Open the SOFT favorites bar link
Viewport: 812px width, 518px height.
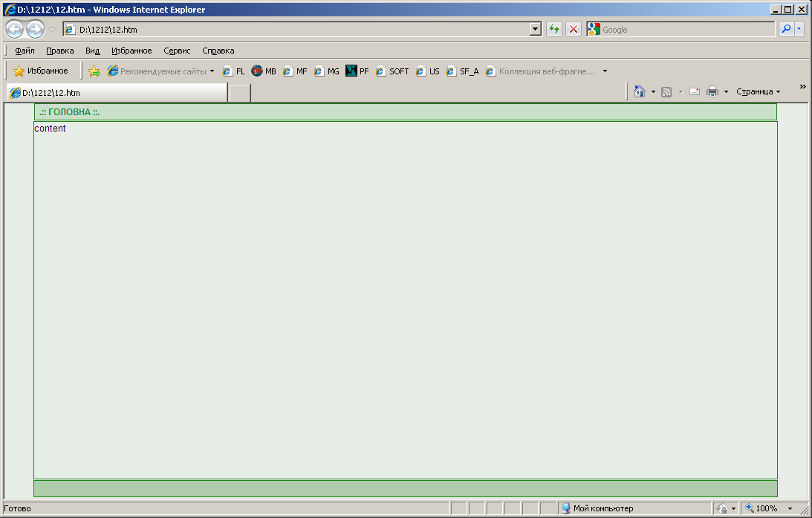[x=392, y=71]
